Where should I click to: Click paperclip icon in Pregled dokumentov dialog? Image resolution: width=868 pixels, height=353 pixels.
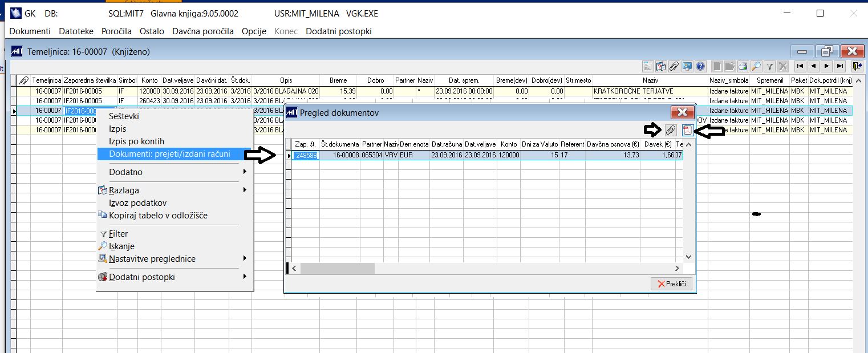670,131
